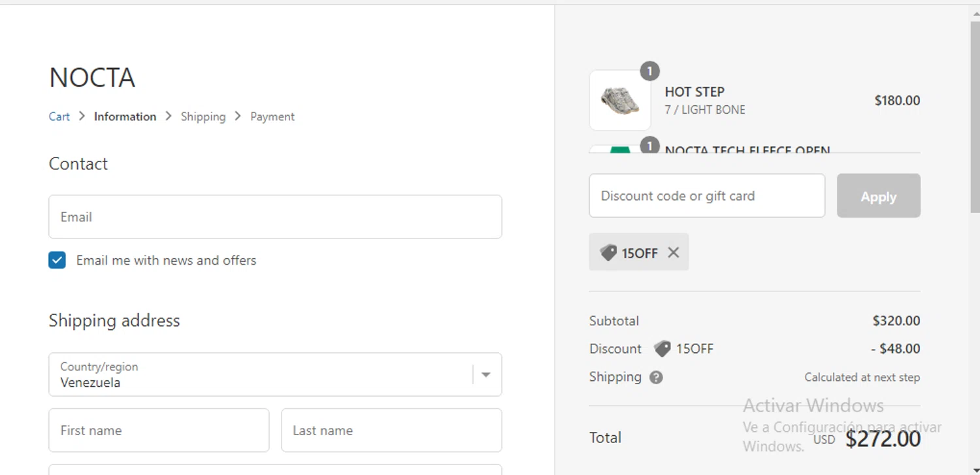Click the - $48.00 discount amount
This screenshot has width=980, height=475.
pos(895,349)
